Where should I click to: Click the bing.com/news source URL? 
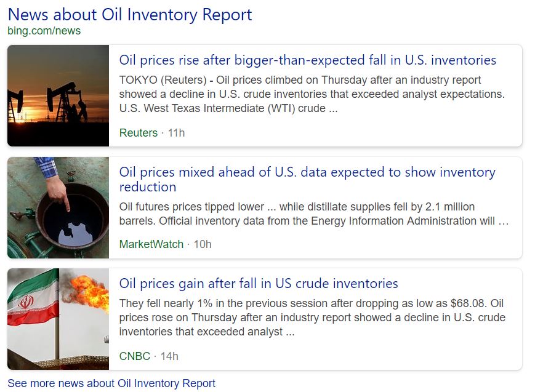[x=44, y=31]
